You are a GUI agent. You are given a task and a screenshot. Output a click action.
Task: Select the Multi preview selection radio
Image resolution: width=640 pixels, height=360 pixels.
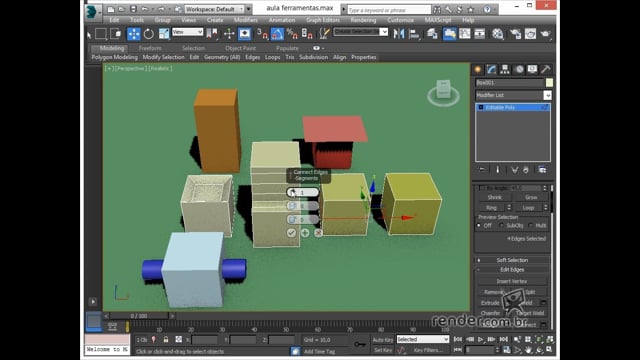coord(530,225)
